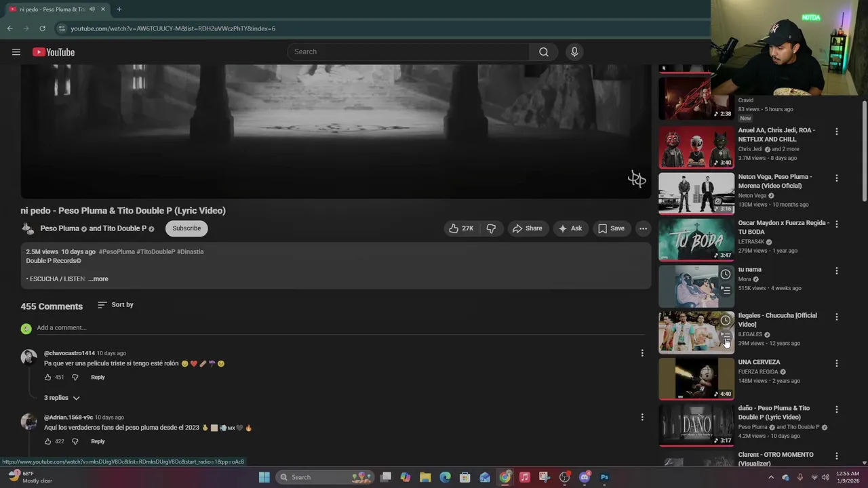Image resolution: width=868 pixels, height=488 pixels.
Task: Open the UNA CERVEZA video title
Action: click(x=759, y=363)
